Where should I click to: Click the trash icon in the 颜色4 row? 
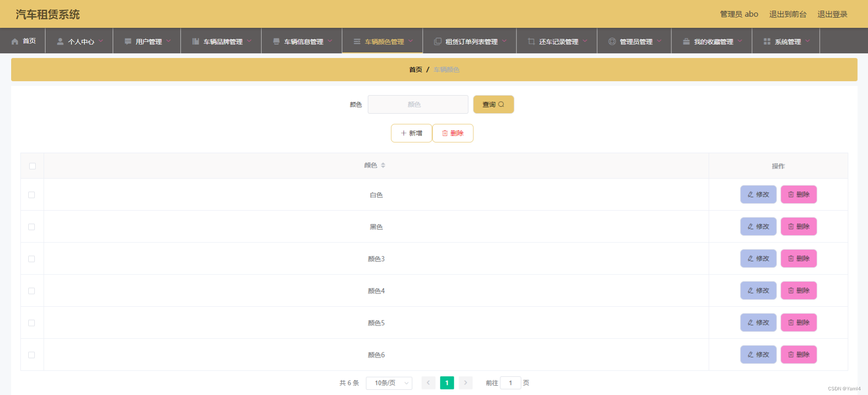point(791,291)
